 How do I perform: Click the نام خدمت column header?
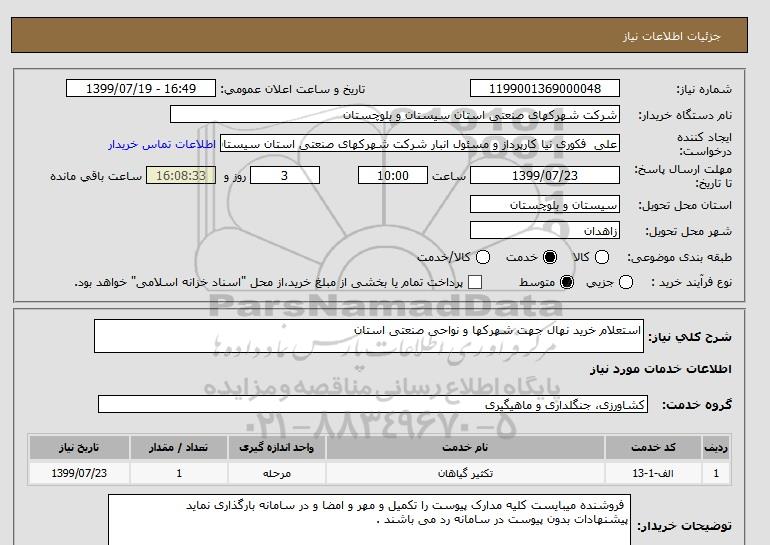tap(465, 448)
